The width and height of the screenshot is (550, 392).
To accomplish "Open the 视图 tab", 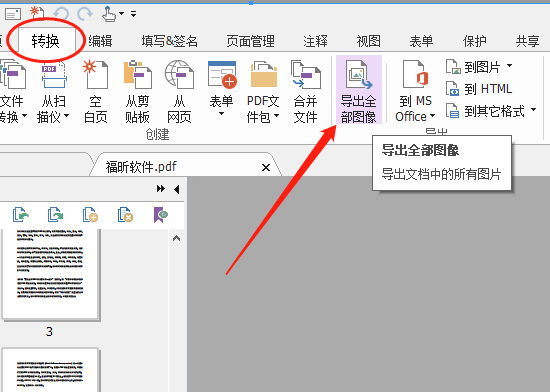I will (369, 41).
